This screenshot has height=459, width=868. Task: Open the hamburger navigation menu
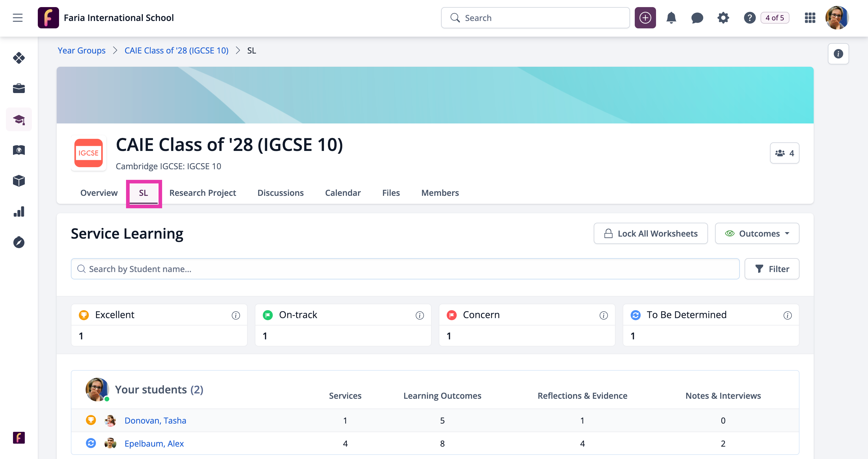coord(18,18)
